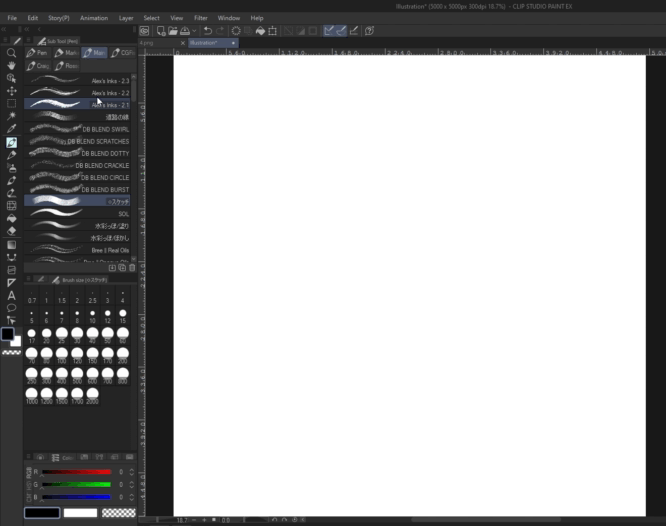Select the Zoom magnifier tool
The width and height of the screenshot is (666, 526).
[x=11, y=53]
